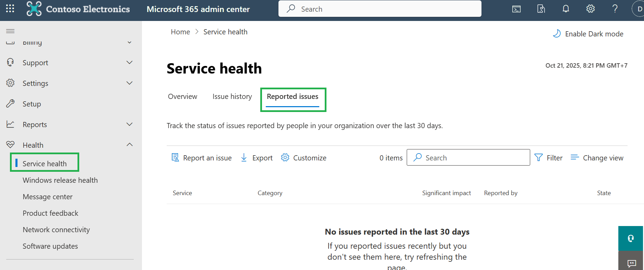The width and height of the screenshot is (644, 270).
Task: Open the notifications bell
Action: pyautogui.click(x=566, y=9)
